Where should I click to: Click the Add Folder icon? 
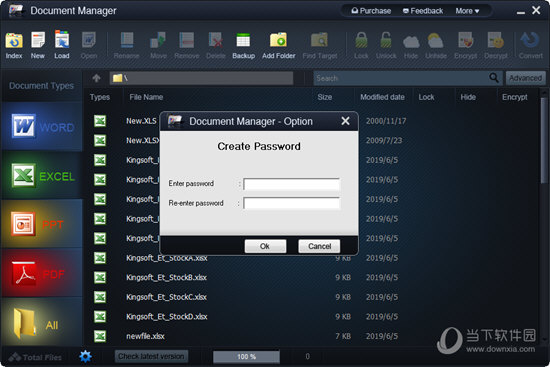click(279, 40)
